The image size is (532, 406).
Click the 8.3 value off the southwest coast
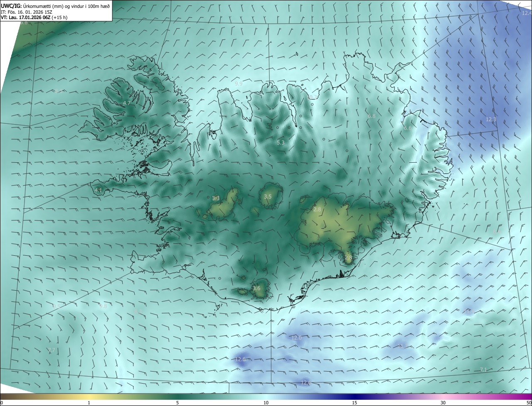tap(138, 311)
